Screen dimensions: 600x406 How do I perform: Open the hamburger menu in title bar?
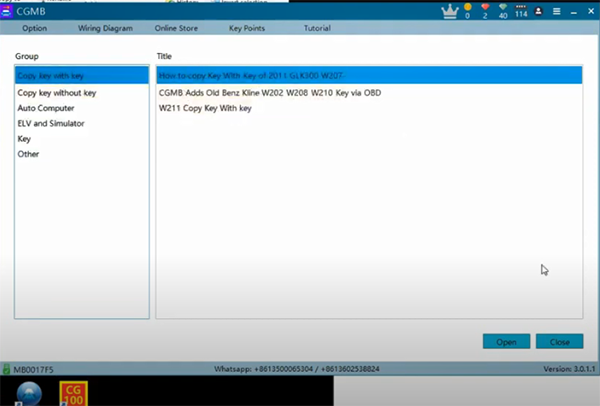pyautogui.click(x=555, y=11)
